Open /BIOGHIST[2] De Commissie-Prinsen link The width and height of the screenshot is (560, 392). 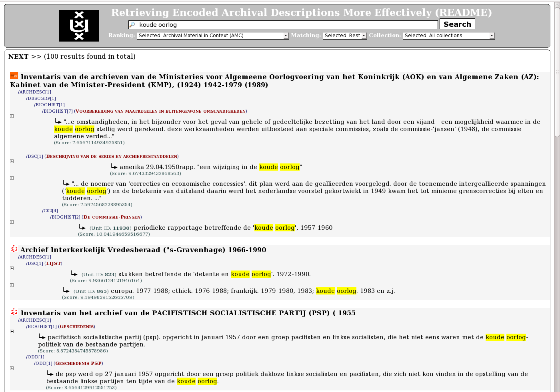tap(96, 217)
